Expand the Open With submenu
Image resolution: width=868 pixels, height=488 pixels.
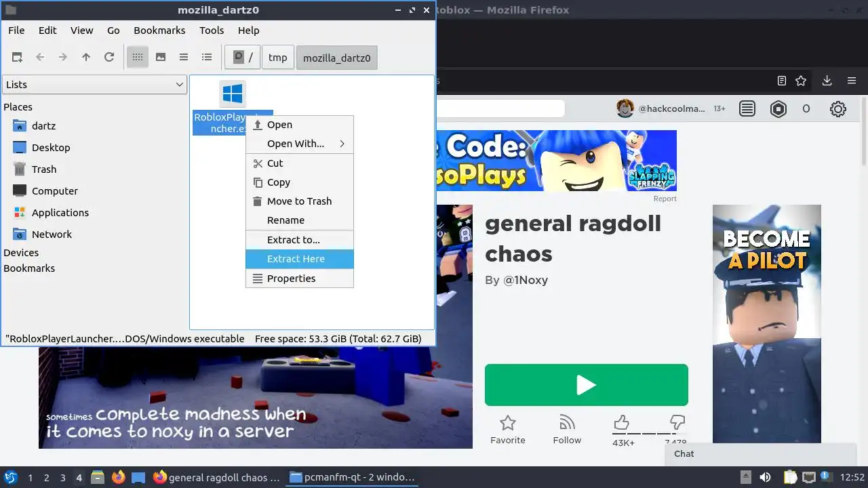tap(300, 144)
